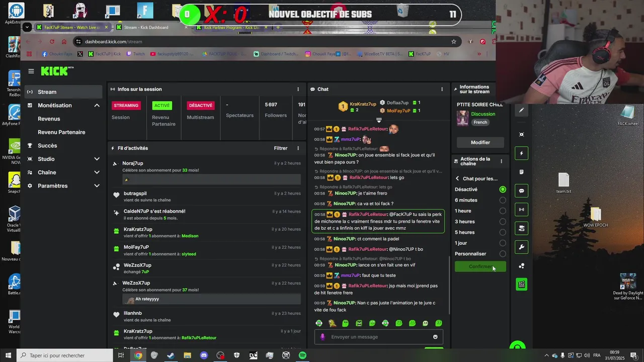This screenshot has width=644, height=362.
Task: Click the camera host icon in right toolbar
Action: pyautogui.click(x=521, y=228)
